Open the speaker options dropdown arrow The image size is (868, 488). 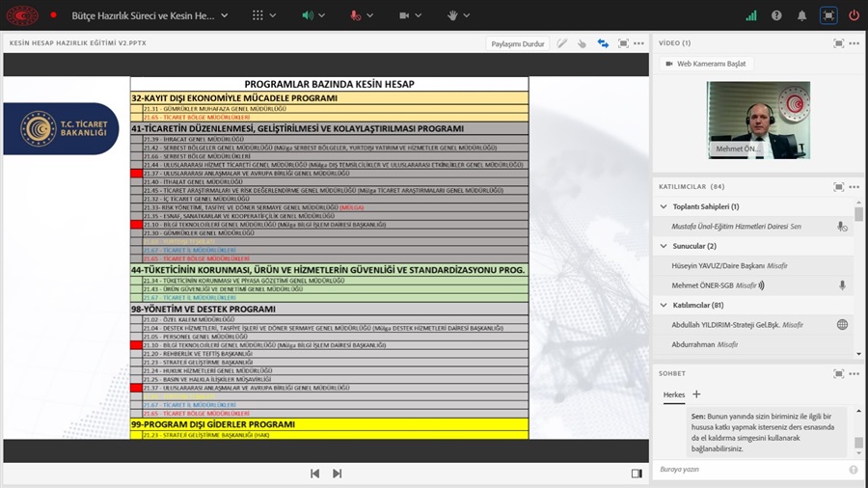coord(321,15)
